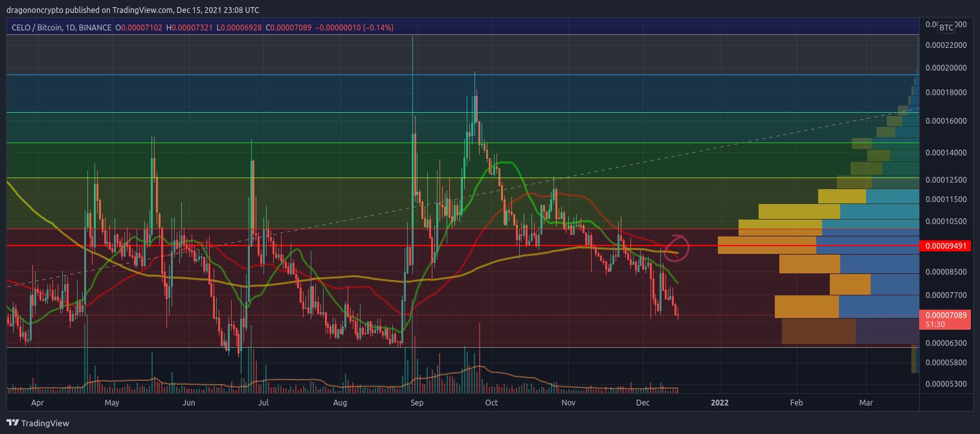Click the BTC currency label on the price axis
The width and height of the screenshot is (980, 434).
coord(946,28)
